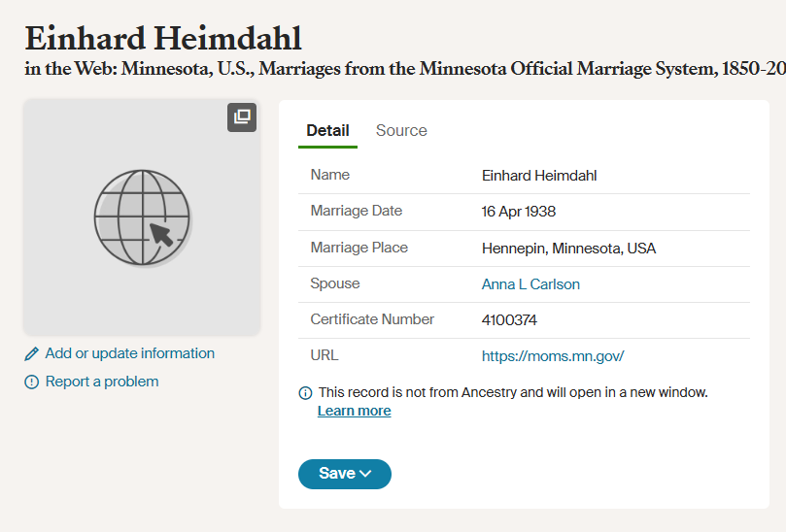Viewport: 786px width, 532px height.
Task: Click Add or update information link
Action: coord(130,353)
